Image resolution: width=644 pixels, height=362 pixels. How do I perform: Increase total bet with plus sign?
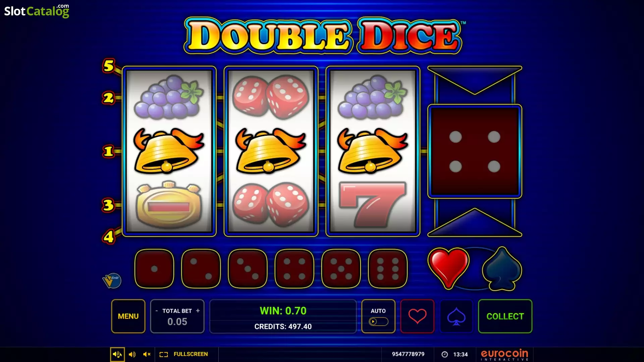[x=198, y=311]
